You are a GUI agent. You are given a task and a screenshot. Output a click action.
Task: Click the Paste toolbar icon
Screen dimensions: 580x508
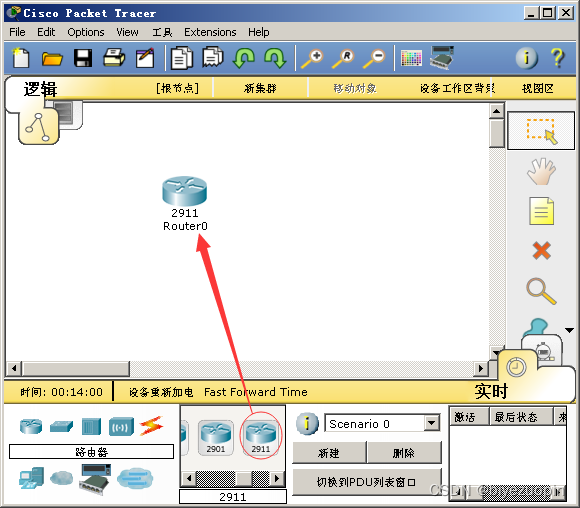click(x=213, y=57)
